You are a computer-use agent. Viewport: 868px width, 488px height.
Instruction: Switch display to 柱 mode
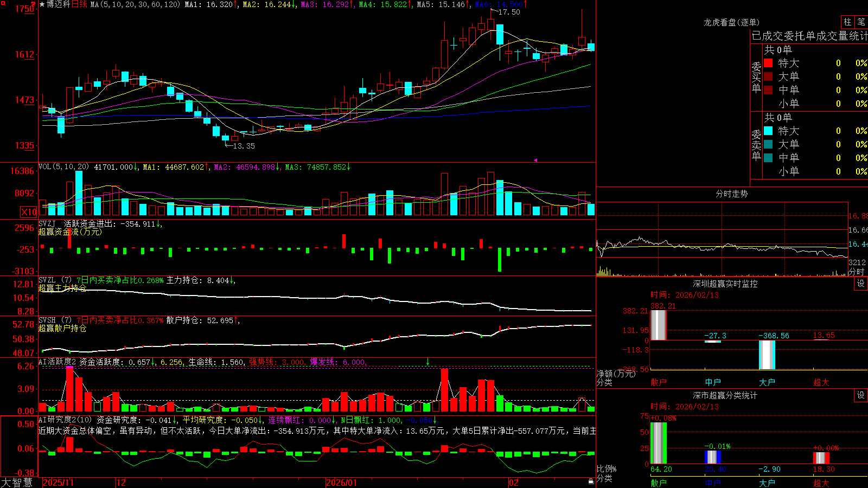point(847,22)
